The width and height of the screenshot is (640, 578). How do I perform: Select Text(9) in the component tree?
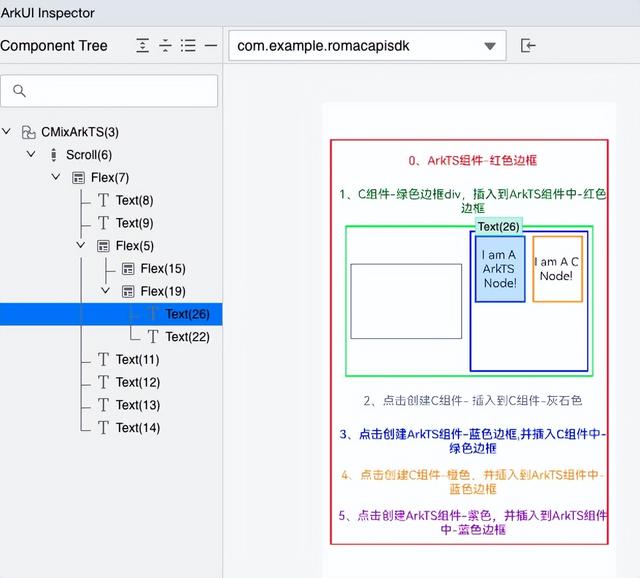pos(135,224)
